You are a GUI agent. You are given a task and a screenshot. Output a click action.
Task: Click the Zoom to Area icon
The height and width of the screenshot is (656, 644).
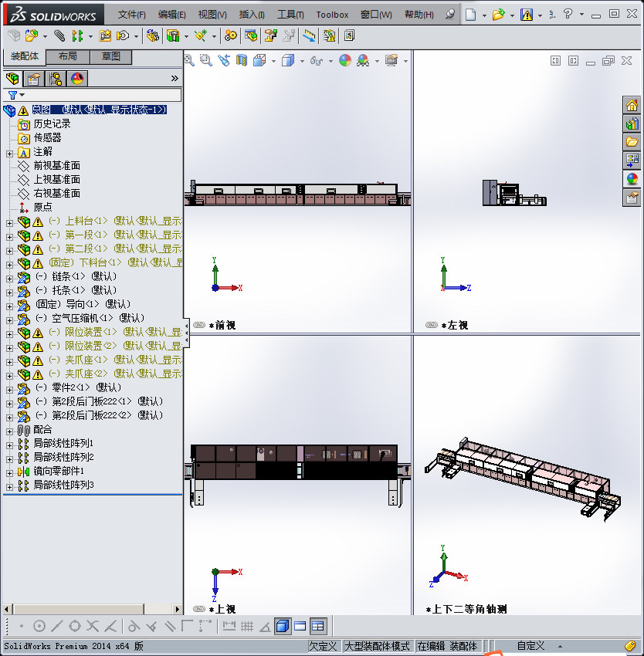(x=205, y=61)
